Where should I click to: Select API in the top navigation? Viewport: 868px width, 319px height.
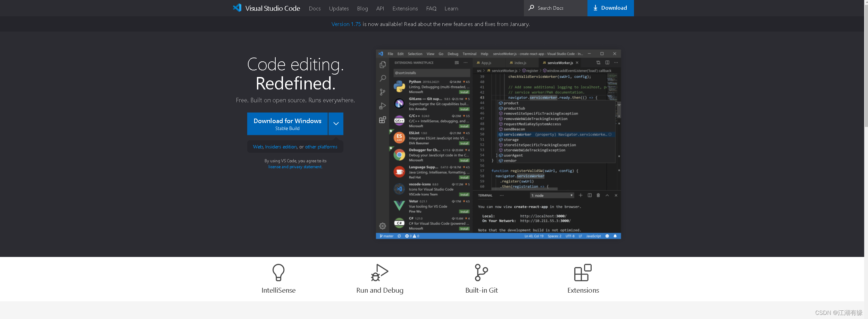[380, 8]
